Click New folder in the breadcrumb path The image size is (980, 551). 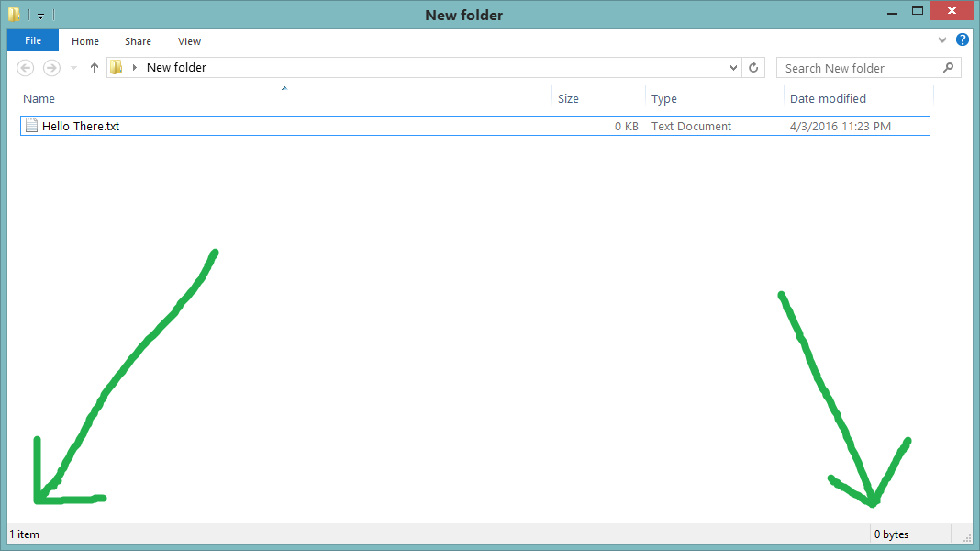[x=176, y=67]
